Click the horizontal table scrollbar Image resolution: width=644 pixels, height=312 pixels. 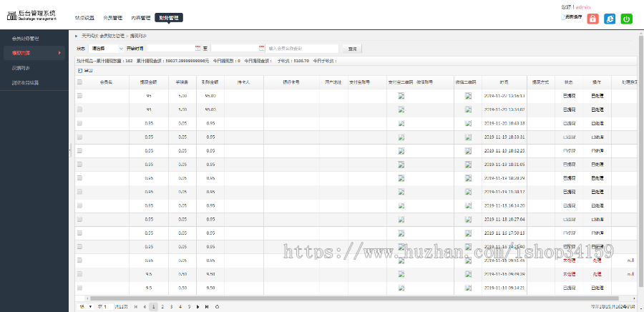click(x=354, y=298)
